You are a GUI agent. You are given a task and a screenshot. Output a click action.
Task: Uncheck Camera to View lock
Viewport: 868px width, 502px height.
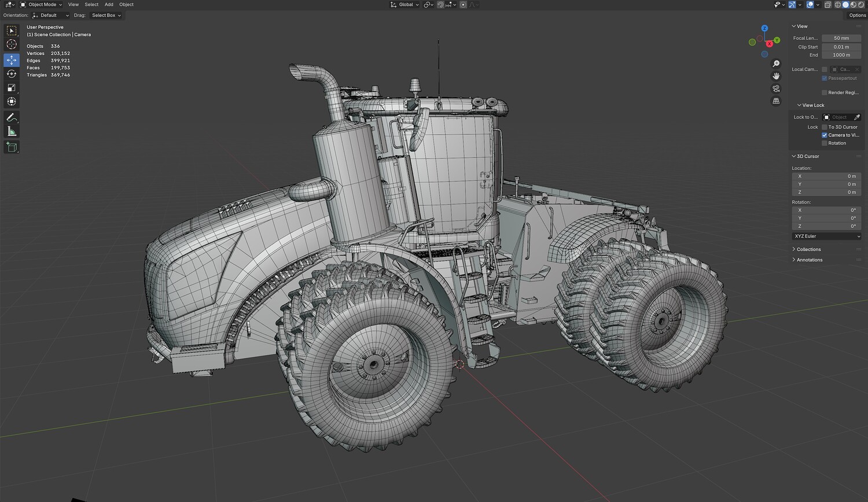[825, 135]
